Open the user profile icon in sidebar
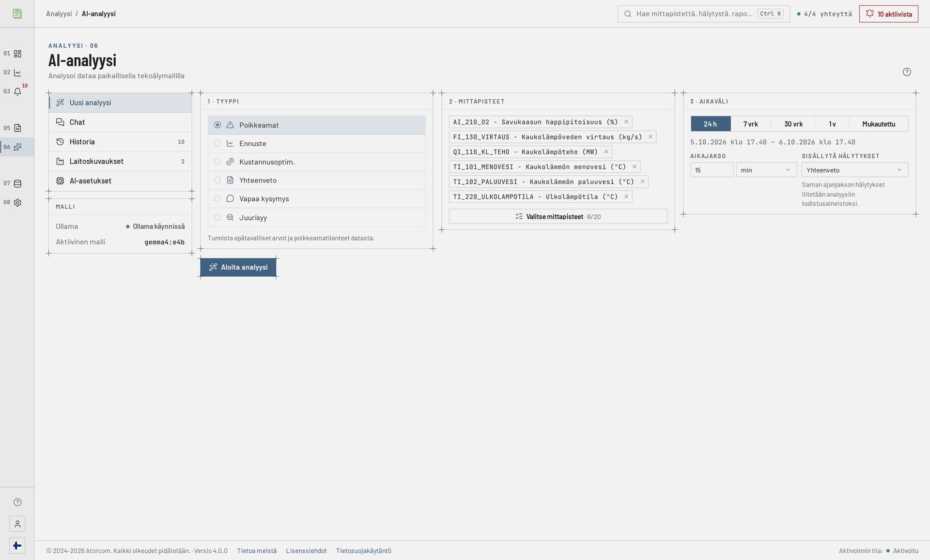The width and height of the screenshot is (930, 560). point(17,524)
